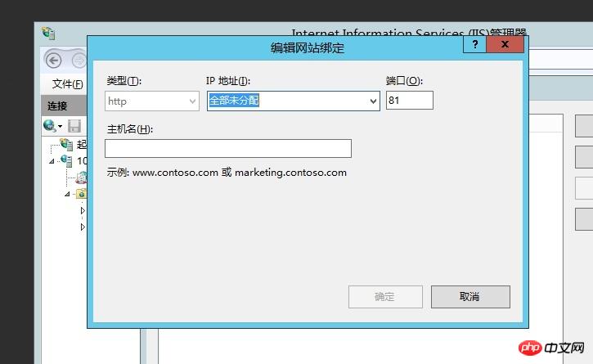Open the type http dropdown
This screenshot has height=364, width=593.
point(152,101)
